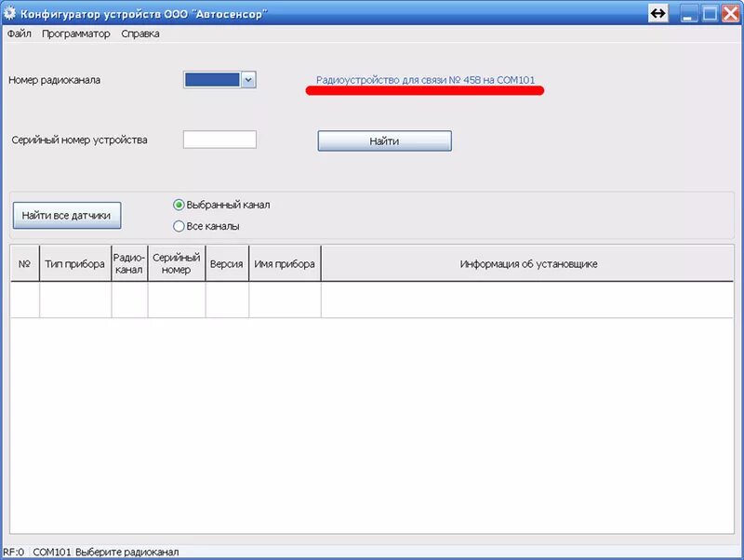This screenshot has height=560, width=744.
Task: Click the double-arrow icon in the title bar
Action: click(658, 13)
